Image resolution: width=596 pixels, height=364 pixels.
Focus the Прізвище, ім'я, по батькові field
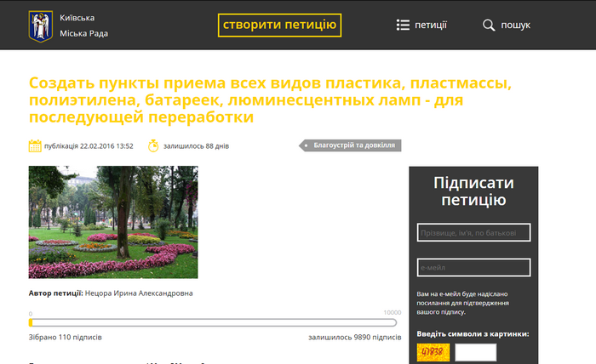pyautogui.click(x=473, y=232)
